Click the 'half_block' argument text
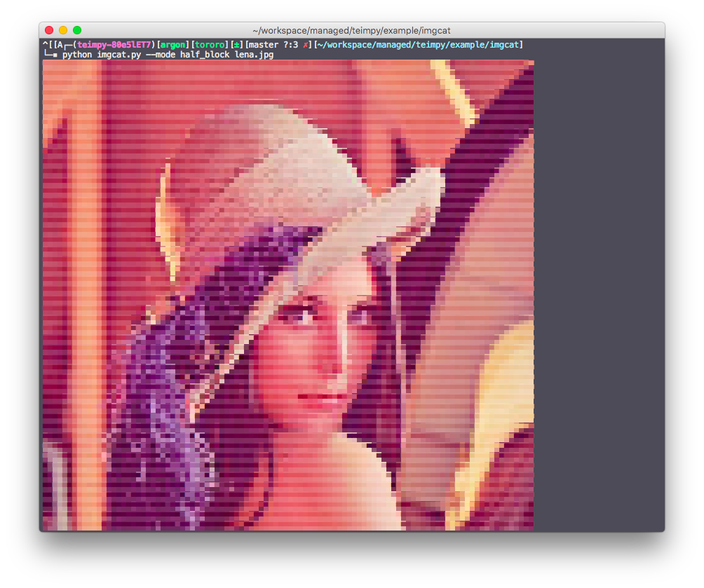The width and height of the screenshot is (704, 588). (205, 55)
